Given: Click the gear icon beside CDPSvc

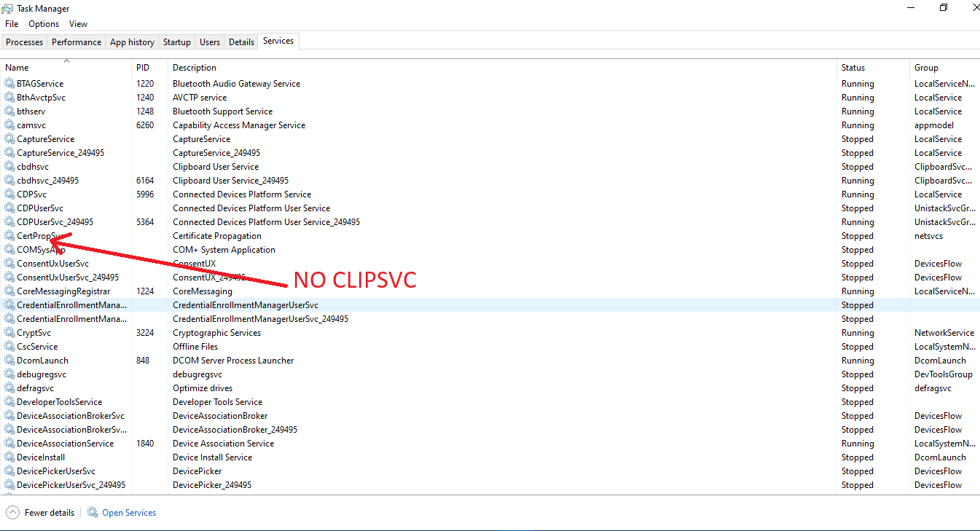Looking at the screenshot, I should [9, 194].
